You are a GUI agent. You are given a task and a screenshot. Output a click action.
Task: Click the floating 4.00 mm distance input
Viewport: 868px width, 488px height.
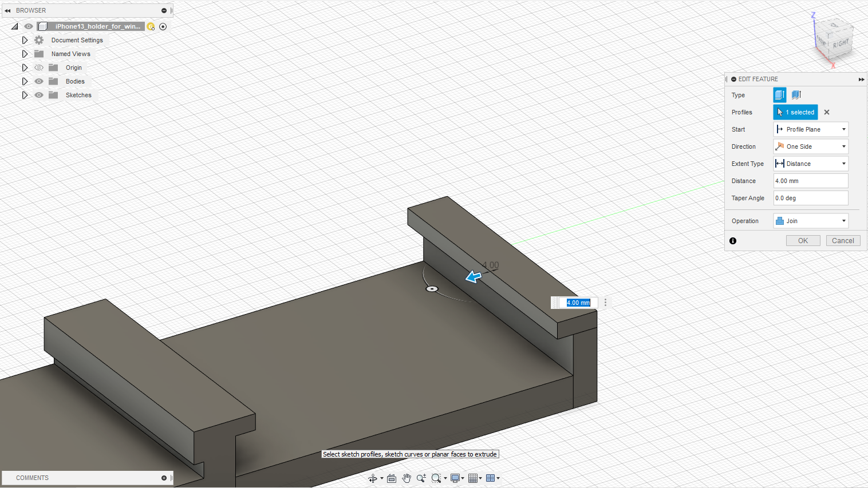coord(578,303)
